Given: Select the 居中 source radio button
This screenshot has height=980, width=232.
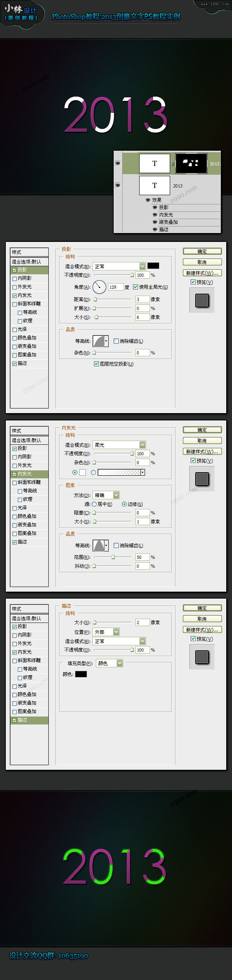Looking at the screenshot, I should coord(94,504).
